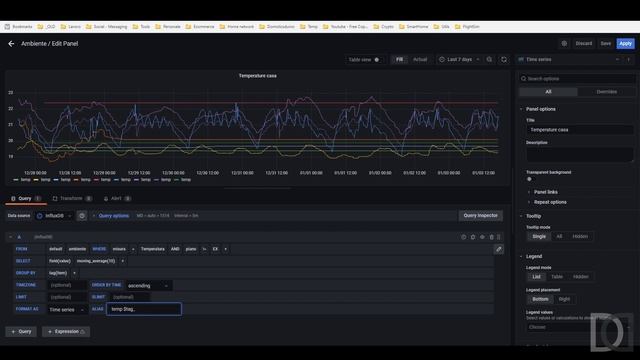
Task: Set legend placement to Right
Action: tap(564, 299)
